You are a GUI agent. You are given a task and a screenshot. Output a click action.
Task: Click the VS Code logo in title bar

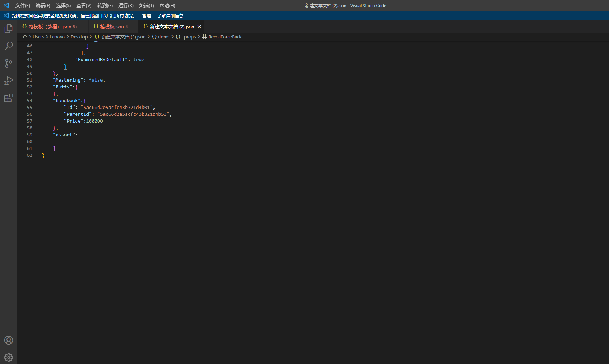(x=6, y=5)
